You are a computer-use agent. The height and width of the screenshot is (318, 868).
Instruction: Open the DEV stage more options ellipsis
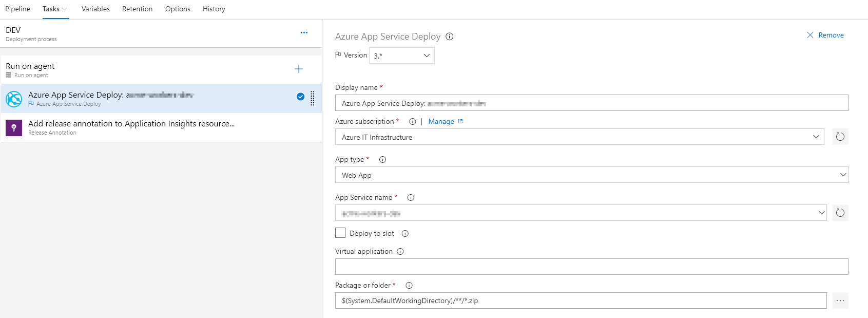304,32
